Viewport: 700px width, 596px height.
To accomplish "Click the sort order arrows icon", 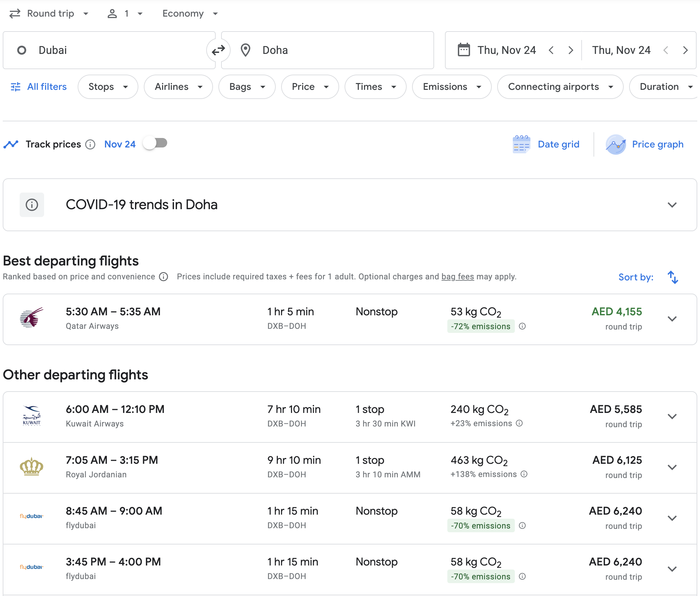I will [673, 277].
